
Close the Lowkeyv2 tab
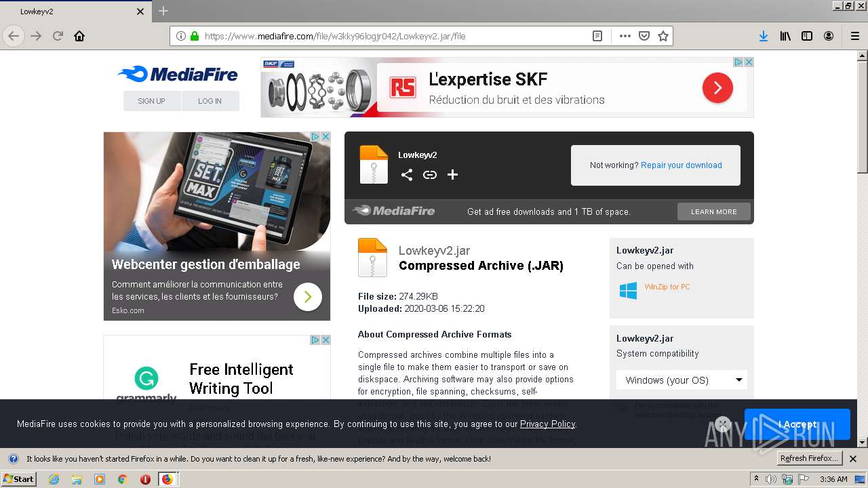click(x=140, y=12)
